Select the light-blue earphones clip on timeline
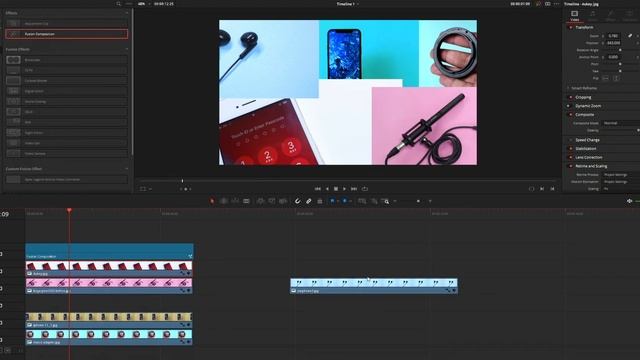Image resolution: width=640 pixels, height=360 pixels. [374, 286]
